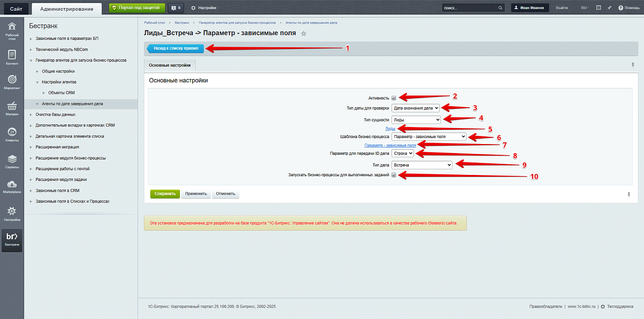
Task: Open the Тип даты для проверки dropdown
Action: click(x=415, y=108)
